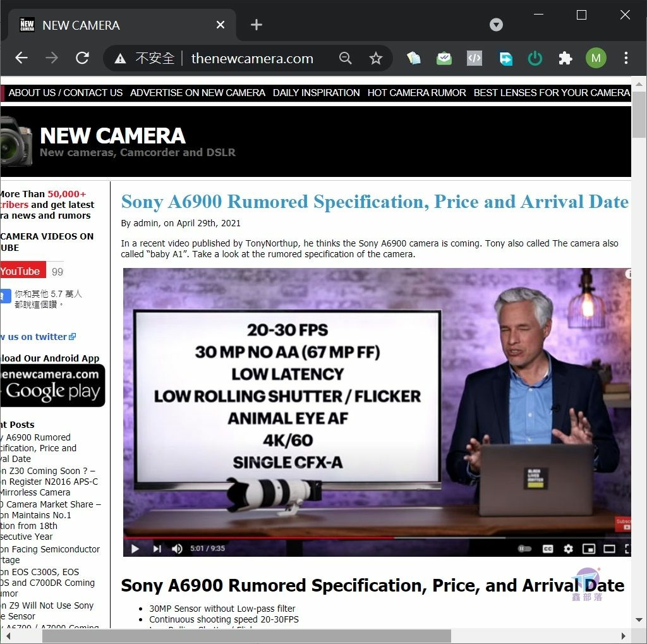Image resolution: width=647 pixels, height=644 pixels.
Task: Click the YouTube subscriber count 99
Action: click(57, 272)
